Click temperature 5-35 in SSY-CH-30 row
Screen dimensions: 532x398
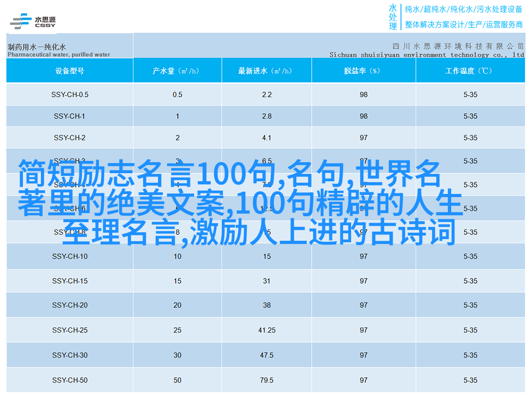pos(470,355)
